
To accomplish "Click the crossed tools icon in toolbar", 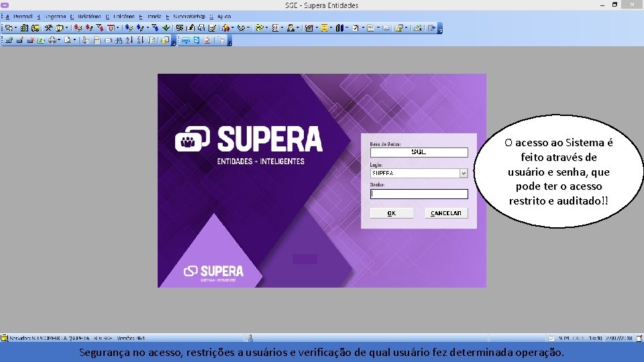I will [49, 28].
